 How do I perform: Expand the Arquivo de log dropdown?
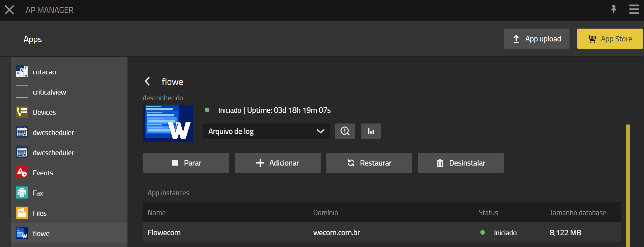[x=266, y=131]
